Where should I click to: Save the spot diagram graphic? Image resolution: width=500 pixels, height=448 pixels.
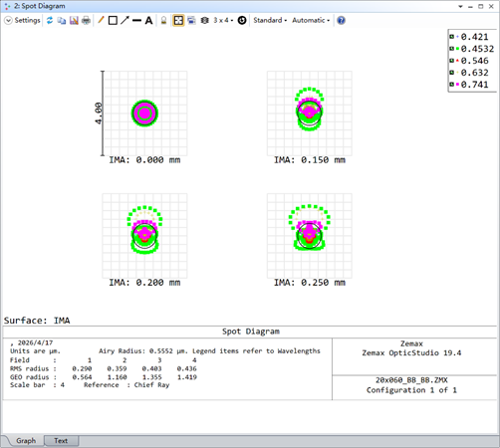[x=74, y=21]
